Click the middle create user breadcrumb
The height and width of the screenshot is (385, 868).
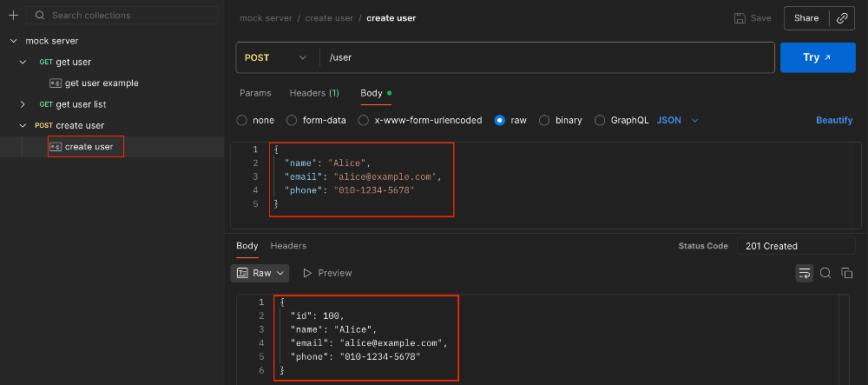[x=329, y=18]
